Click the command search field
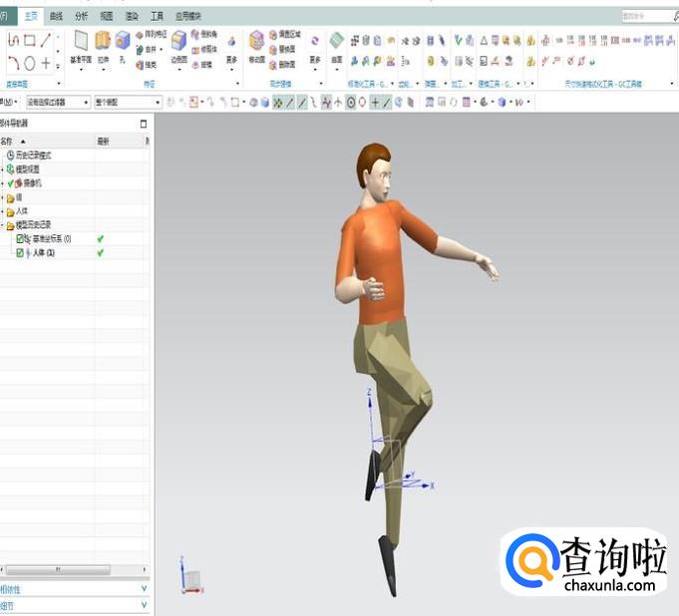This screenshot has width=679, height=616. [x=645, y=16]
